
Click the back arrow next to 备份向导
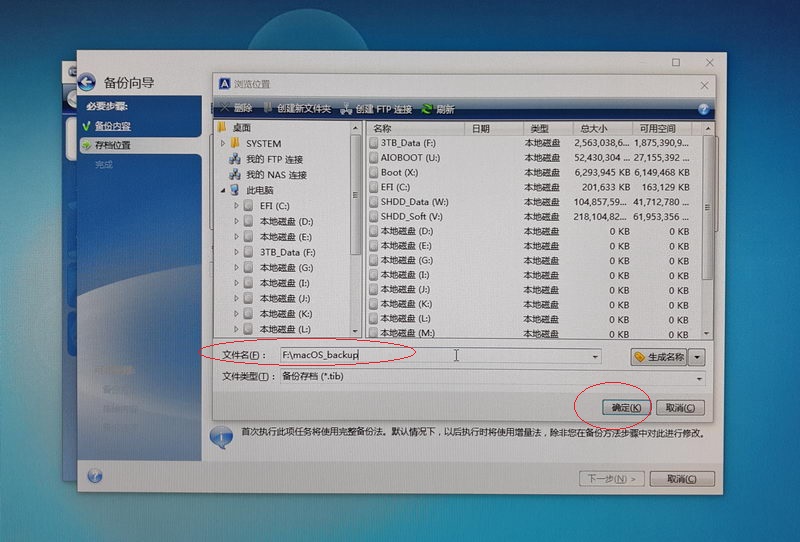[x=87, y=82]
